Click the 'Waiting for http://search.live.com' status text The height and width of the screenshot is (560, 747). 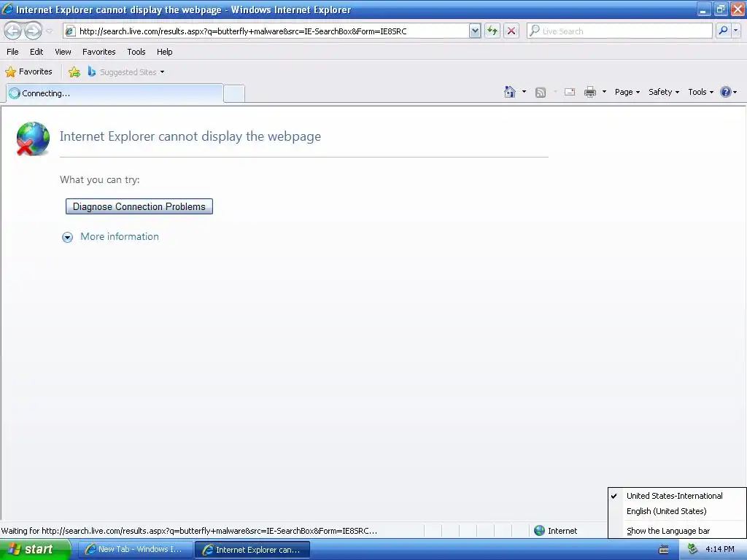[x=189, y=531]
